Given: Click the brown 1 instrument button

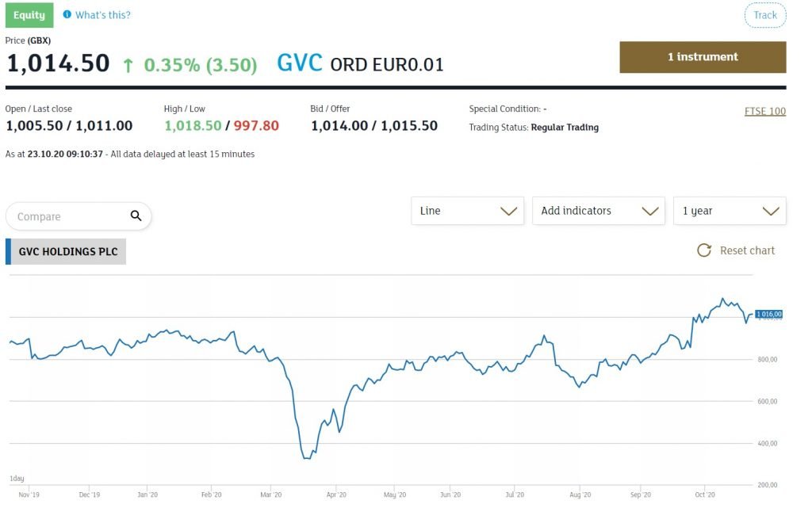Looking at the screenshot, I should pyautogui.click(x=703, y=57).
